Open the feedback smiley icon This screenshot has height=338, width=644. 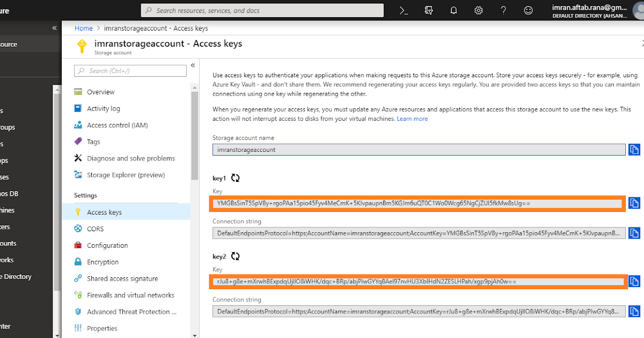pyautogui.click(x=529, y=10)
